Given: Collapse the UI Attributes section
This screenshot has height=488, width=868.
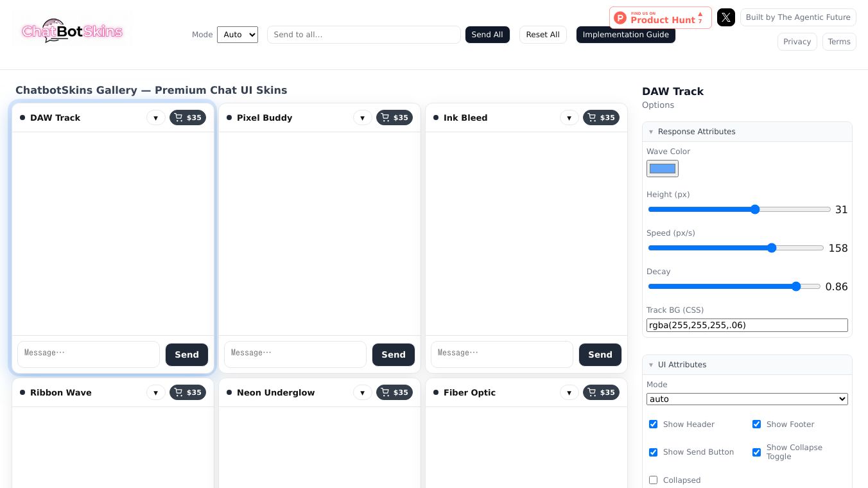Looking at the screenshot, I should pos(747,365).
